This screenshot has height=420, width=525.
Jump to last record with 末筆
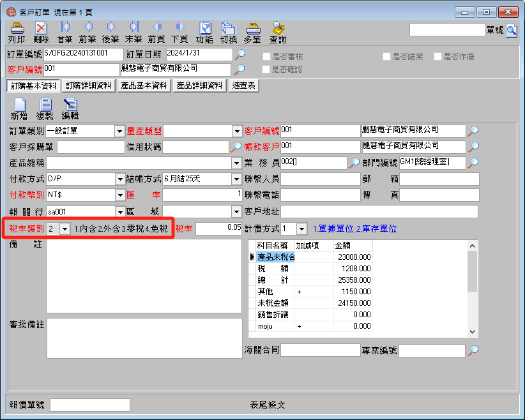133,33
